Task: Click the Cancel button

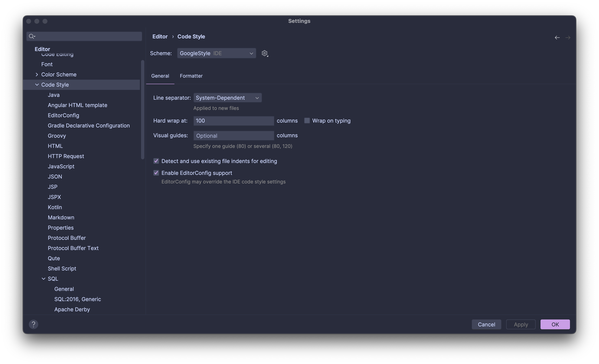Action: point(486,324)
